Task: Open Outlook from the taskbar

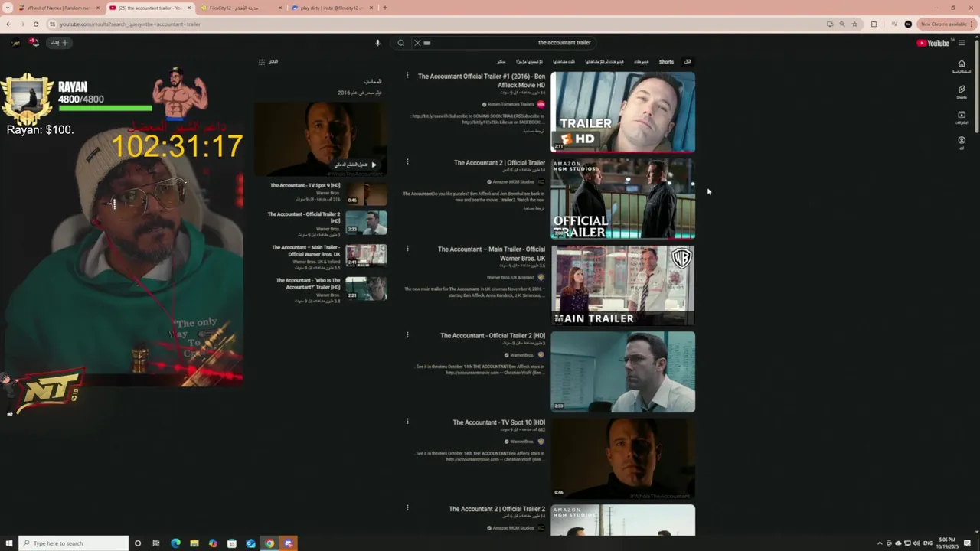Action: 250,543
